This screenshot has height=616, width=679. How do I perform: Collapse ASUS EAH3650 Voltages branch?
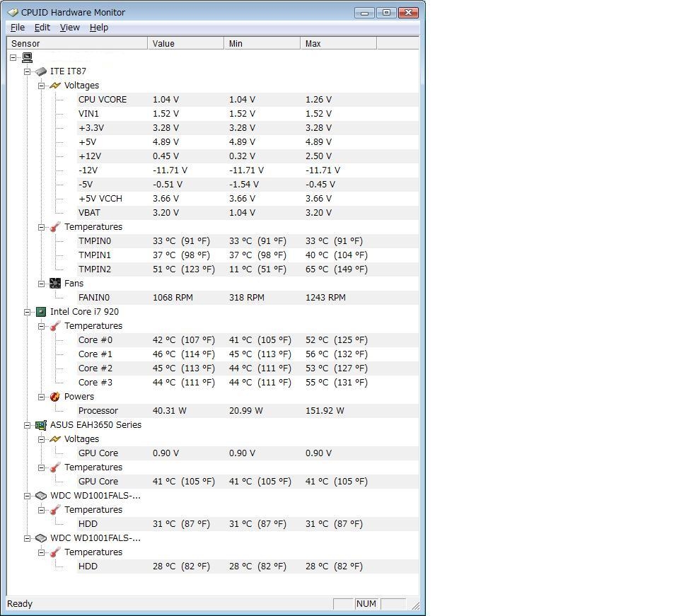coord(41,439)
